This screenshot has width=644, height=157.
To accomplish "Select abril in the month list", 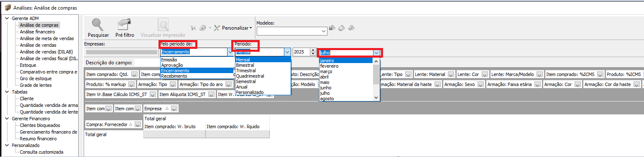I will (x=346, y=77).
